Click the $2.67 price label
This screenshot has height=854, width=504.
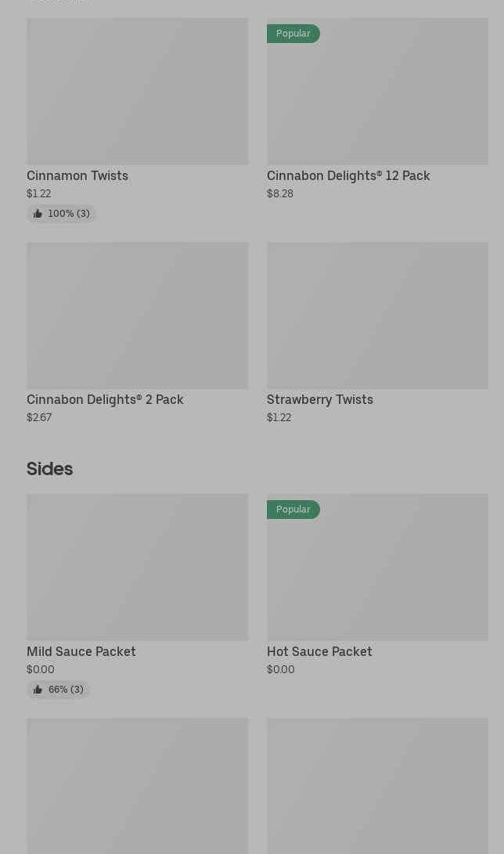tap(39, 418)
